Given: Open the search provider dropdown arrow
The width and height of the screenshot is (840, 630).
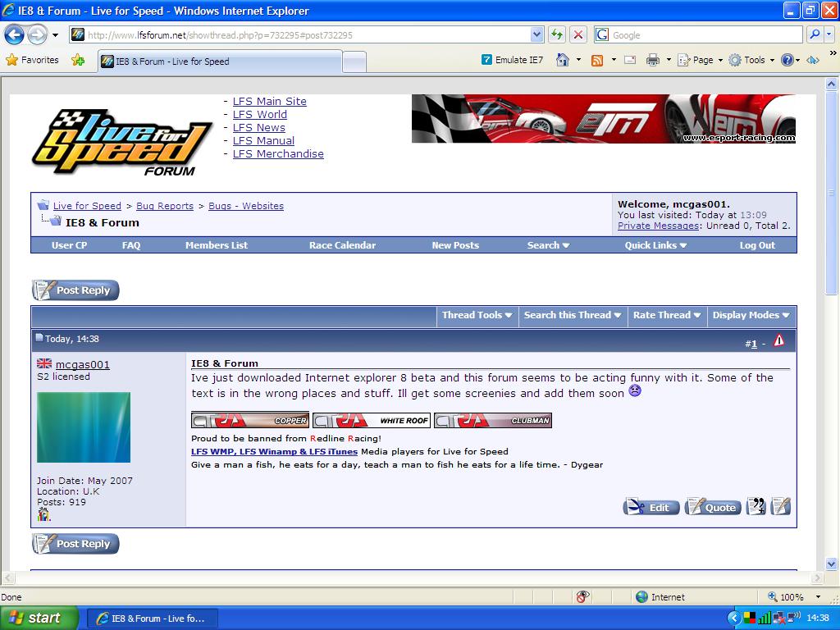Looking at the screenshot, I should tap(829, 34).
